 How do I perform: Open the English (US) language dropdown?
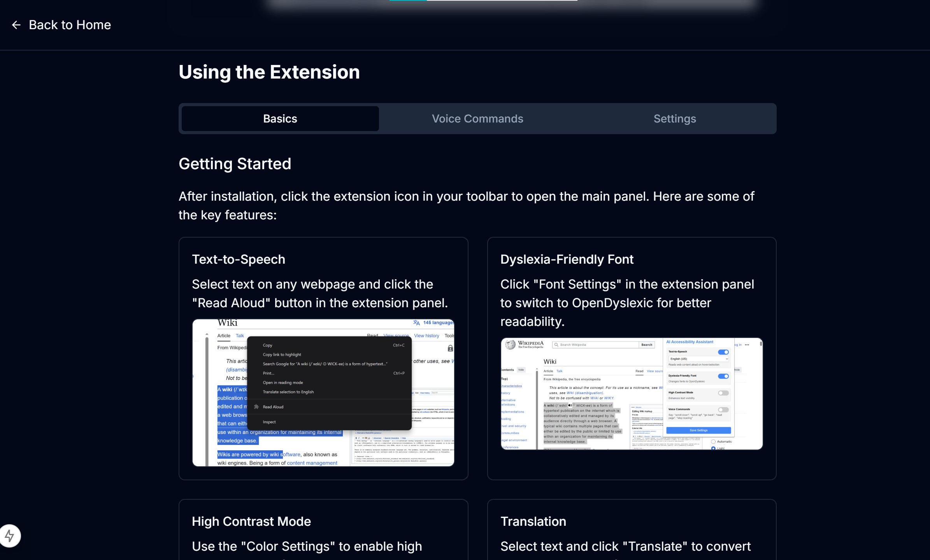tap(698, 359)
